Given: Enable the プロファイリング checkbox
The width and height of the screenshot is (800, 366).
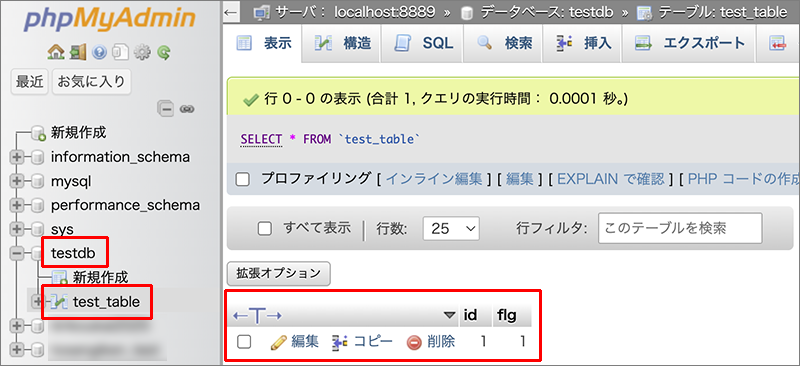Looking at the screenshot, I should 243,179.
